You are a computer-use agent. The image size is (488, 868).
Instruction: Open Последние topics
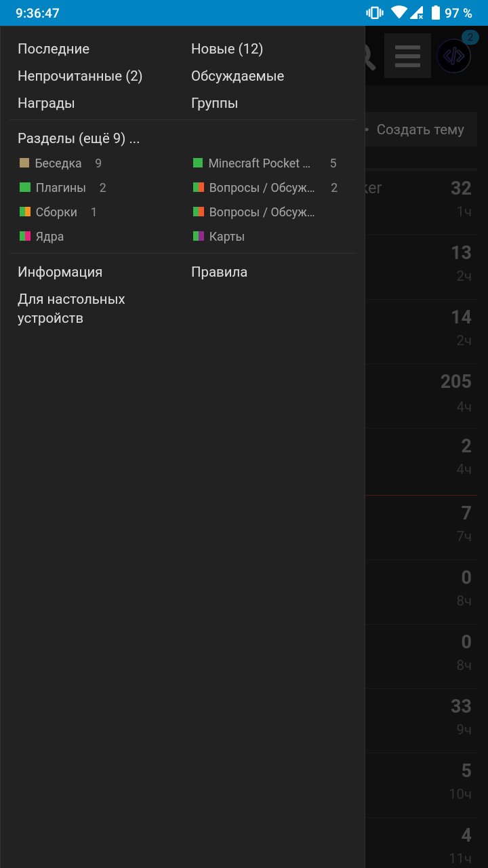54,49
